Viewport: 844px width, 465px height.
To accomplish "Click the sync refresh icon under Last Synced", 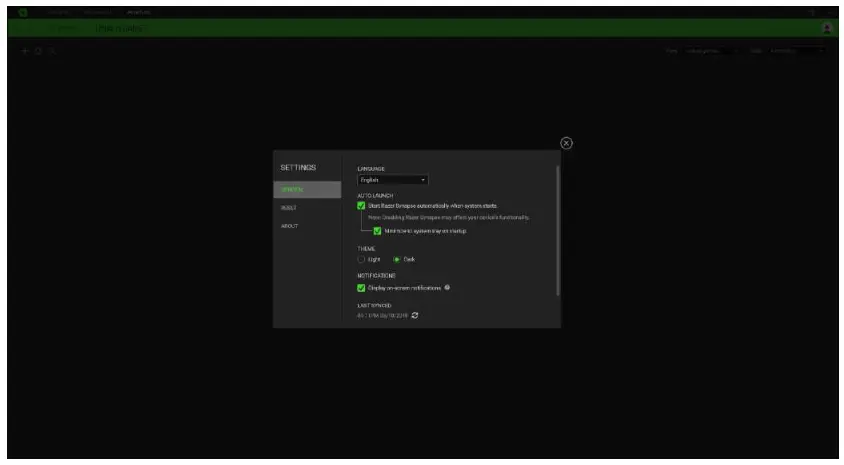I will (x=415, y=315).
